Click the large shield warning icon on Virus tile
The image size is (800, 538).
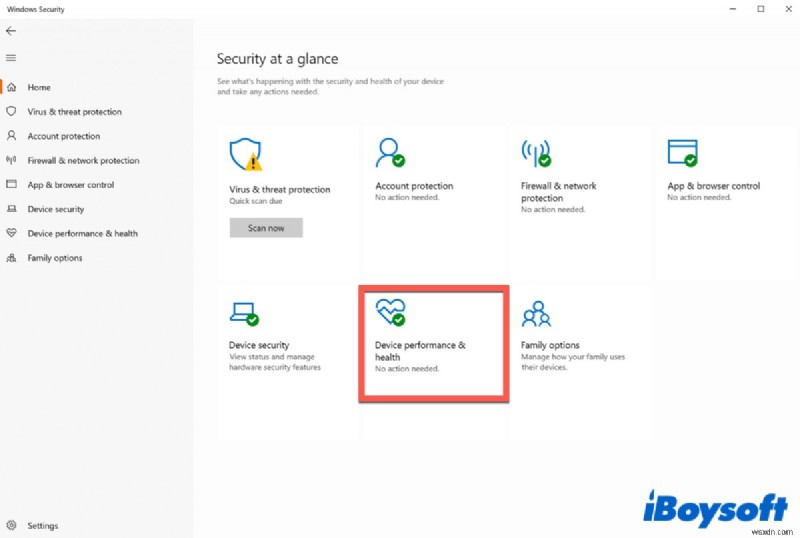point(246,154)
